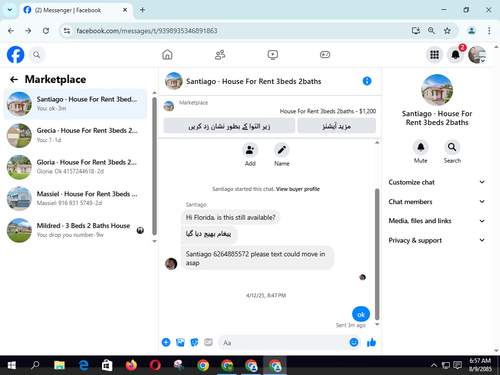Send a thumbs-up like
The height and width of the screenshot is (375, 500).
coord(371,342)
